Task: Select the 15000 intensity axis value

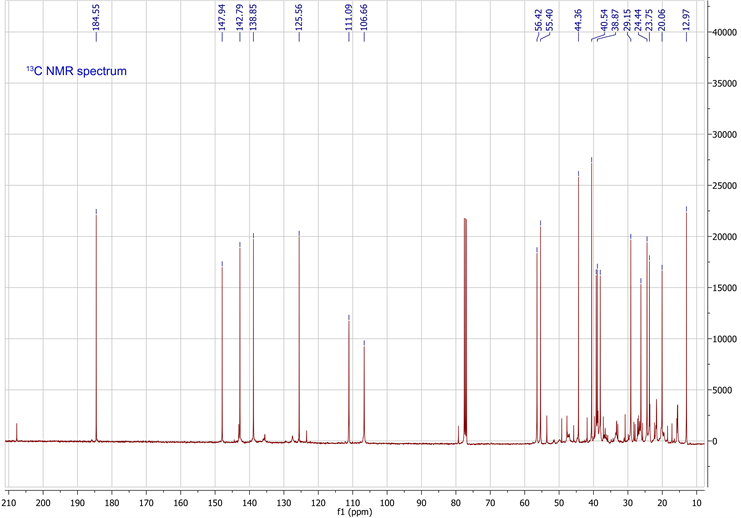Action: [x=724, y=288]
